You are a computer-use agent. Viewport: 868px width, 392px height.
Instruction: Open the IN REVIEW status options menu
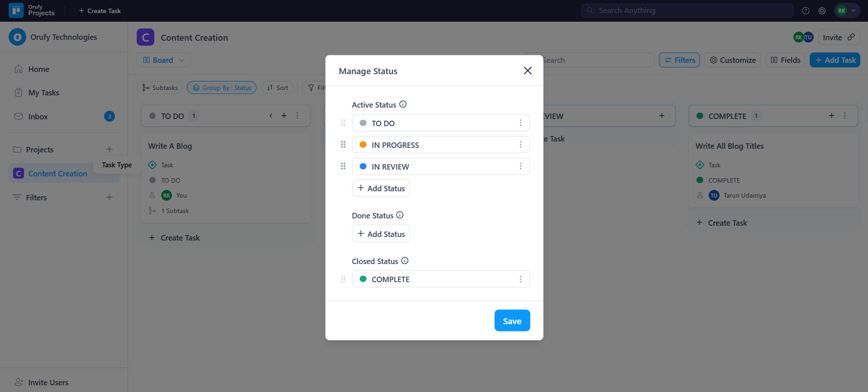[x=520, y=166]
